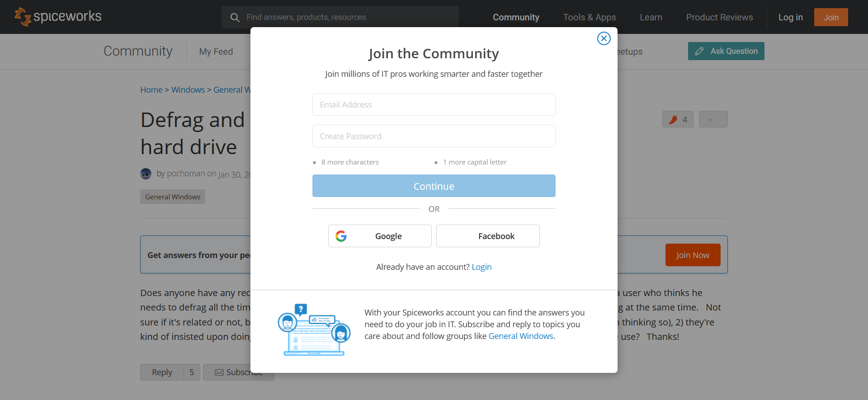
Task: Open pochoman's avatar picture
Action: [146, 174]
